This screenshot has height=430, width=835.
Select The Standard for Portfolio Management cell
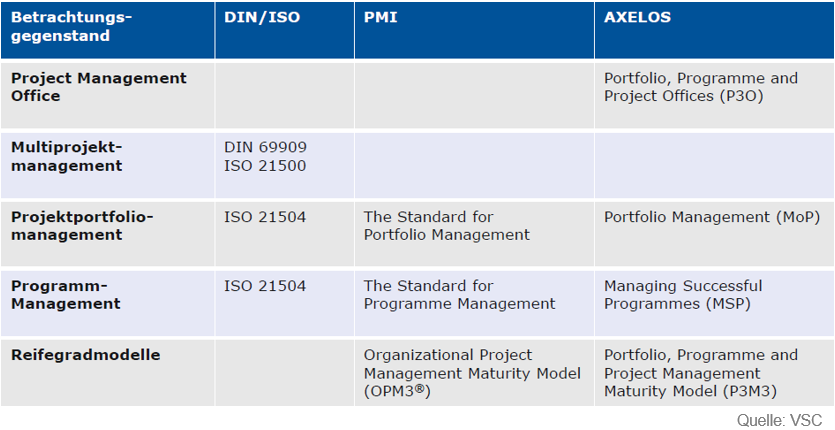(x=446, y=226)
